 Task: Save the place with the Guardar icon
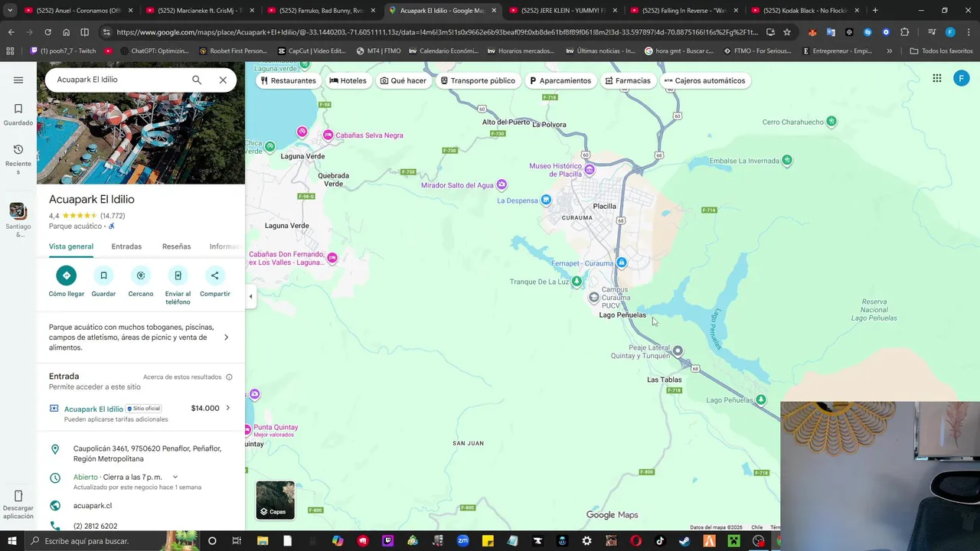103,275
